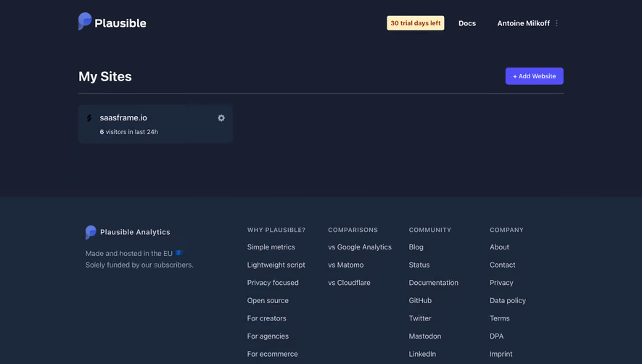Click the 6 visitors in last 24h text
642x364 pixels.
coord(128,132)
